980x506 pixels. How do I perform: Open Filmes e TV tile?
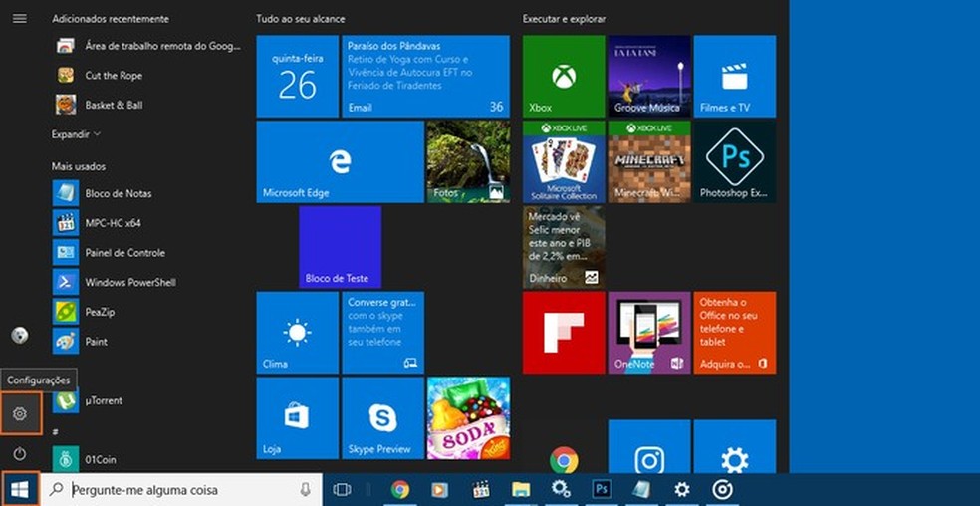coord(734,77)
